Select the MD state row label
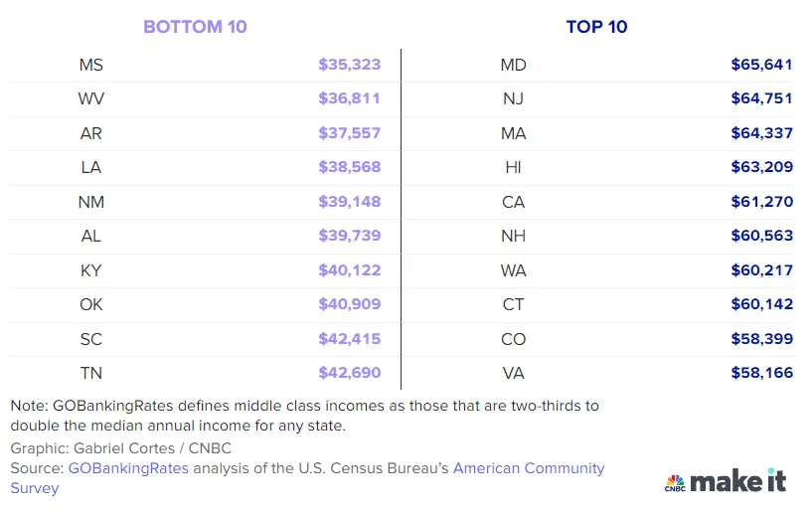Image resolution: width=812 pixels, height=518 pixels. (513, 65)
